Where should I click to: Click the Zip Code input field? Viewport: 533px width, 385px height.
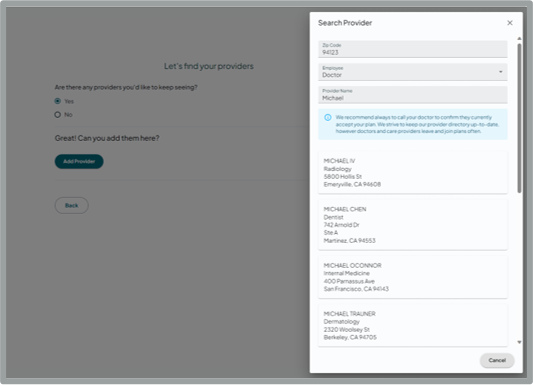click(x=413, y=49)
